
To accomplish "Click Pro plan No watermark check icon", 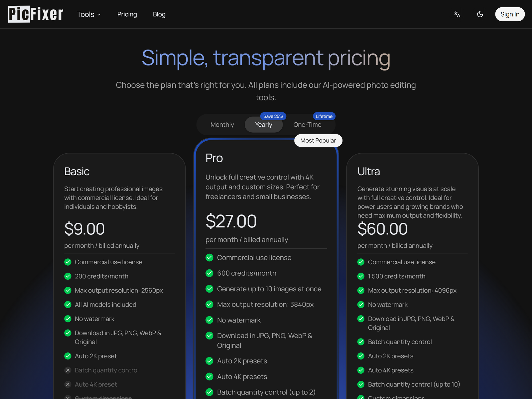I will click(x=209, y=320).
